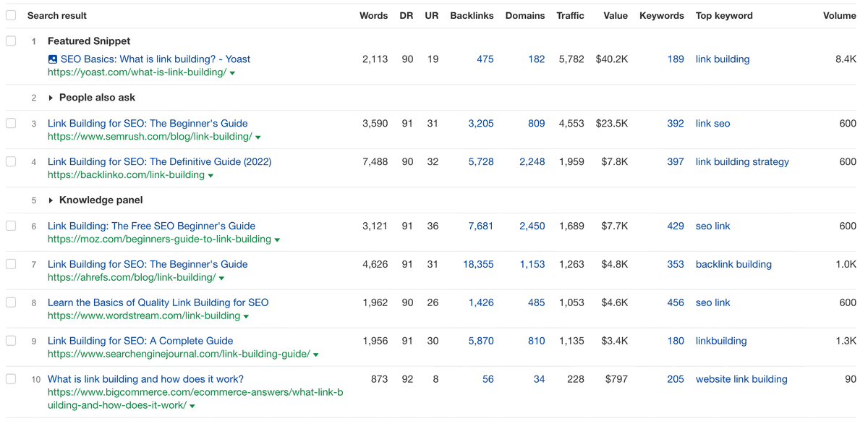
Task: Open 'SEO Basics: What is link building? - Yoast'
Action: (x=156, y=59)
